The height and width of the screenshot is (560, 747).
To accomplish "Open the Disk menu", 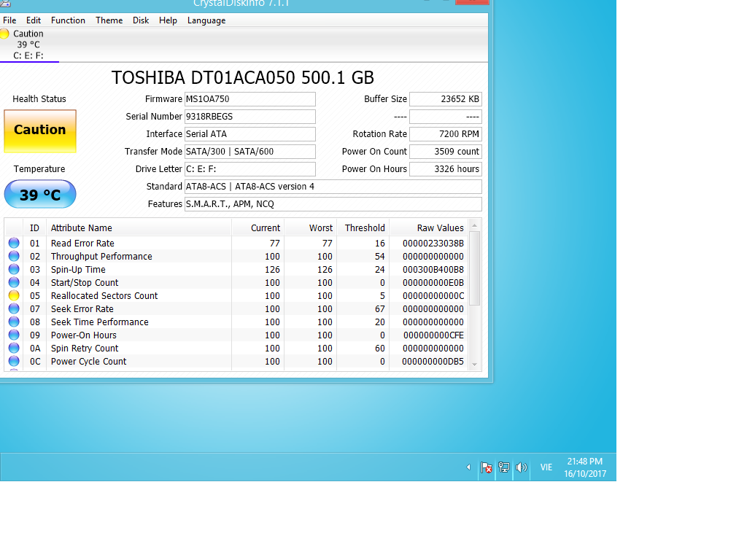I will point(141,20).
